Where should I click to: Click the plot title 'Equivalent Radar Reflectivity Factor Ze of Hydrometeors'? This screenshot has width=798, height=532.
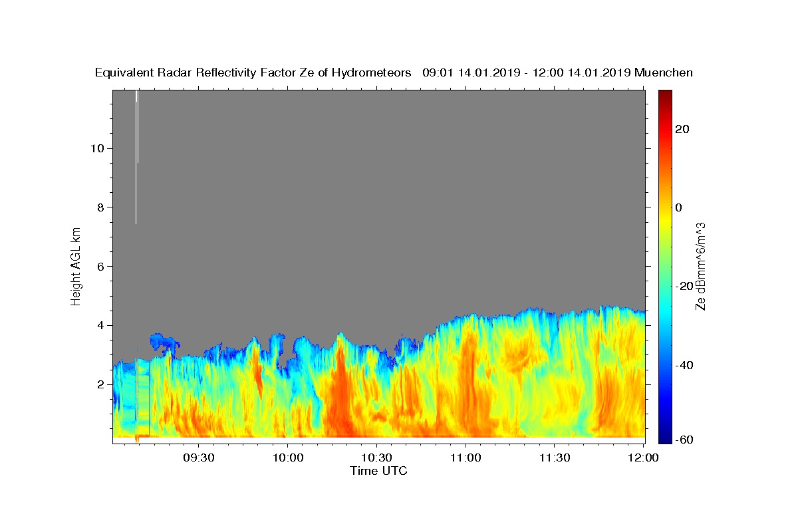pos(253,72)
